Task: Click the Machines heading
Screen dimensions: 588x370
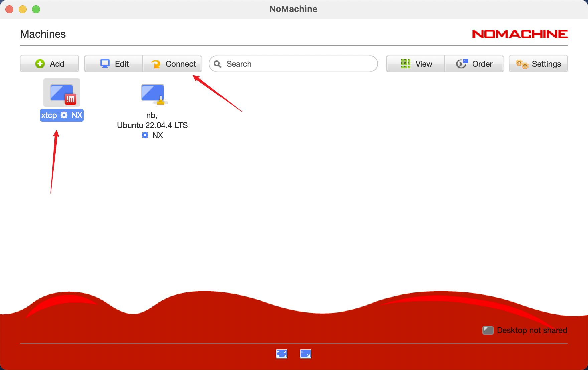Action: pos(43,34)
